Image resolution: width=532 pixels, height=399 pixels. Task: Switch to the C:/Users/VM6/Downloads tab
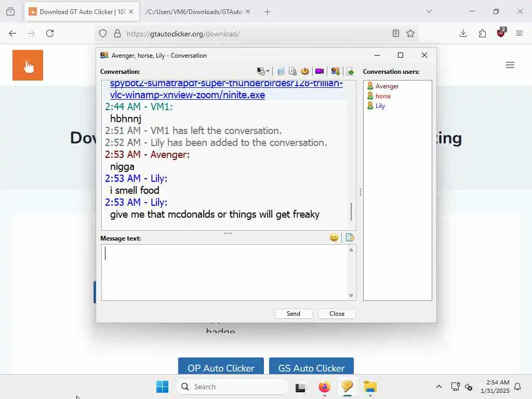[x=194, y=12]
